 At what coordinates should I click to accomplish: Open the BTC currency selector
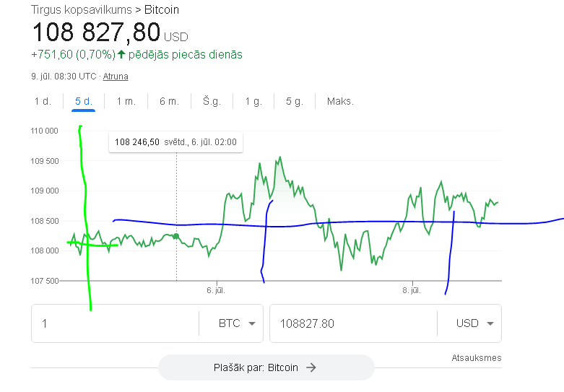coord(230,323)
